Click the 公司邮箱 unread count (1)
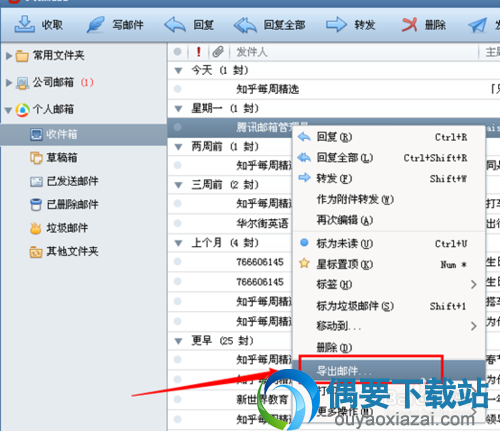The image size is (500, 431). [x=87, y=82]
